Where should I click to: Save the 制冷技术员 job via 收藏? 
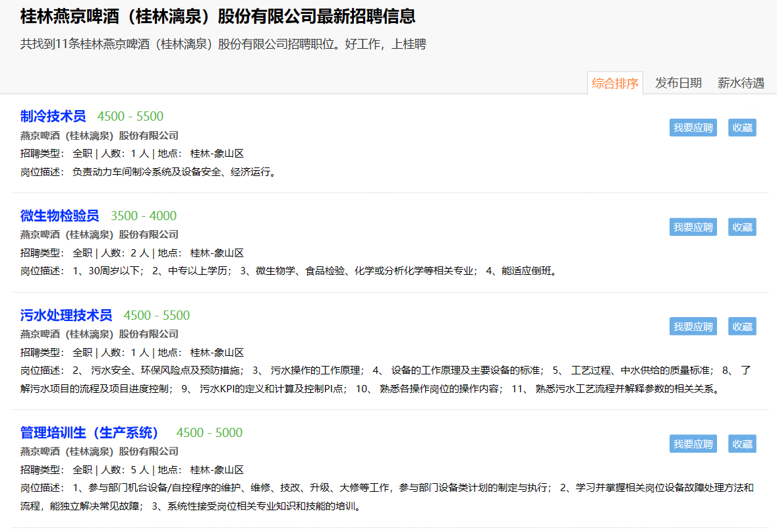742,127
